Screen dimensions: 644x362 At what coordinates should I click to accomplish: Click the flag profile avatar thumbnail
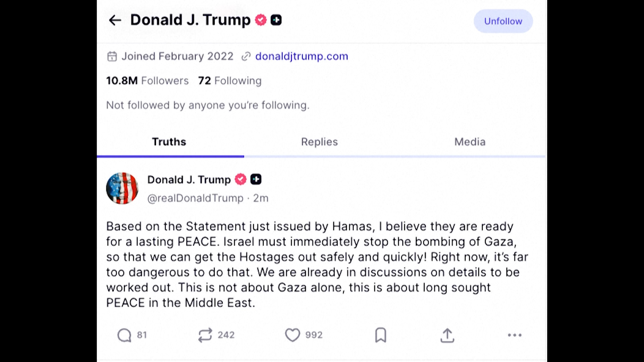122,188
